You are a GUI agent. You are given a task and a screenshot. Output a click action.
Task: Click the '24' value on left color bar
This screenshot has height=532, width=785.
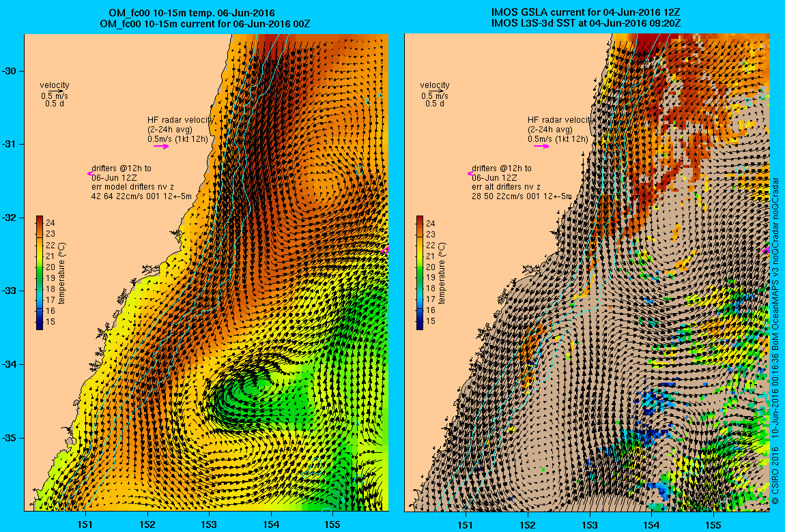(51, 223)
